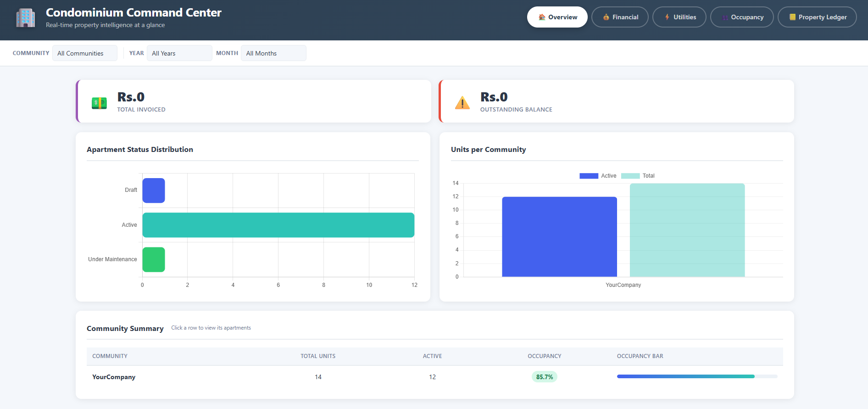Image resolution: width=868 pixels, height=409 pixels.
Task: Click the building logo icon in header
Action: 25,18
